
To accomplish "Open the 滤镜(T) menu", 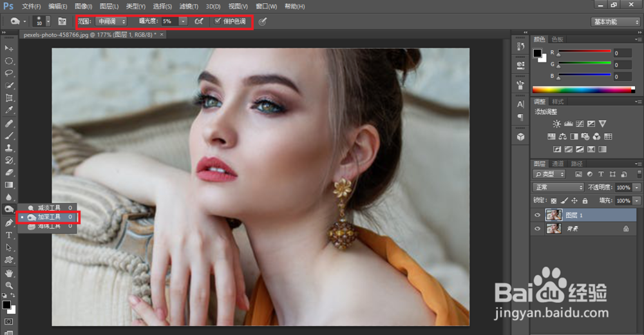I will [x=189, y=6].
